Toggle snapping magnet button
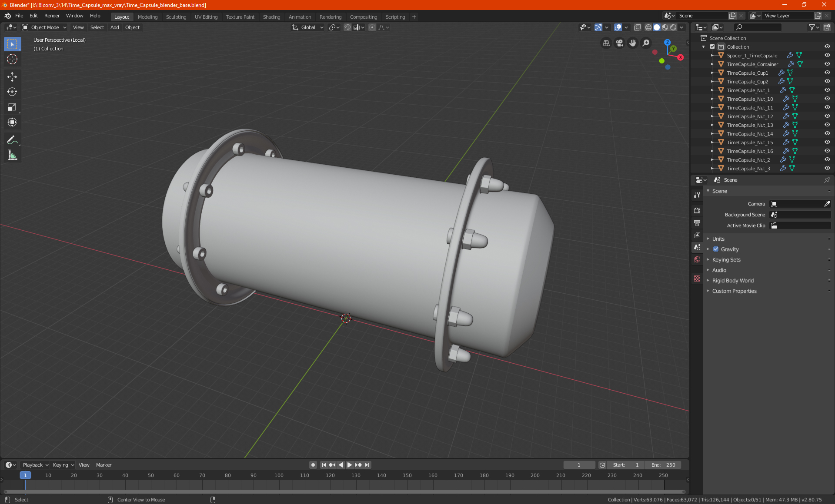 [x=347, y=27]
